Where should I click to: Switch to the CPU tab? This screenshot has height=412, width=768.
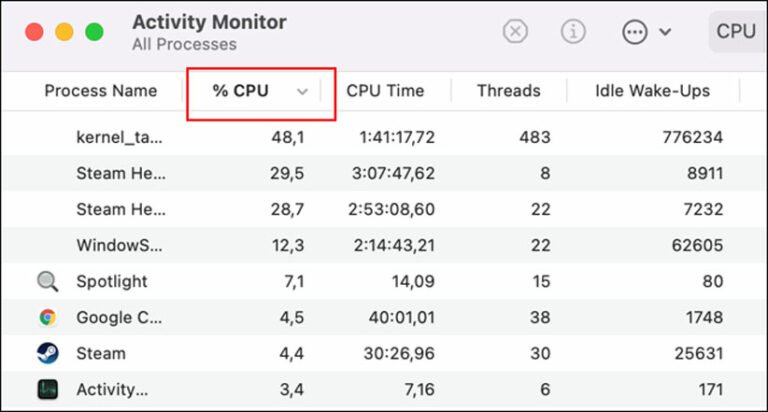(736, 32)
